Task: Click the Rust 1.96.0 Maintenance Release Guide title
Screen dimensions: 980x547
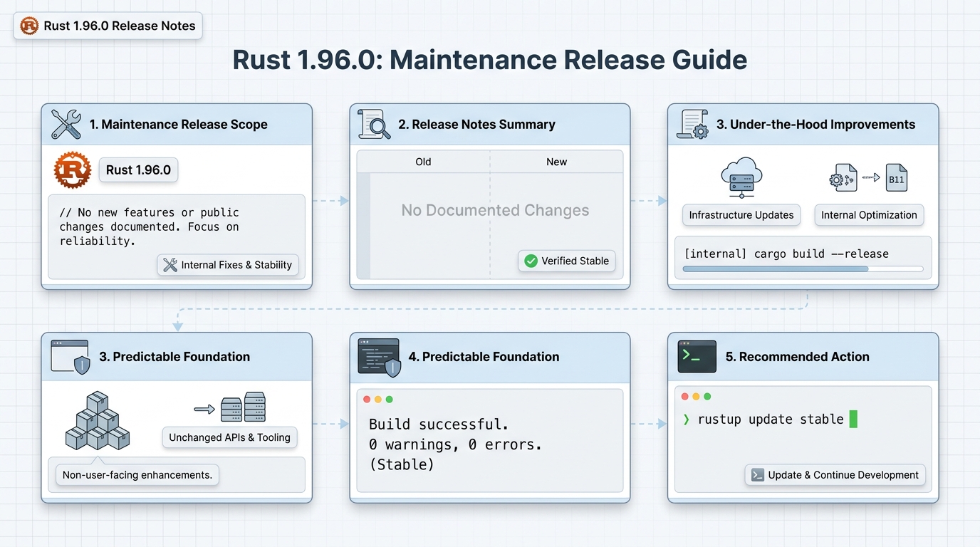Action: pos(490,60)
